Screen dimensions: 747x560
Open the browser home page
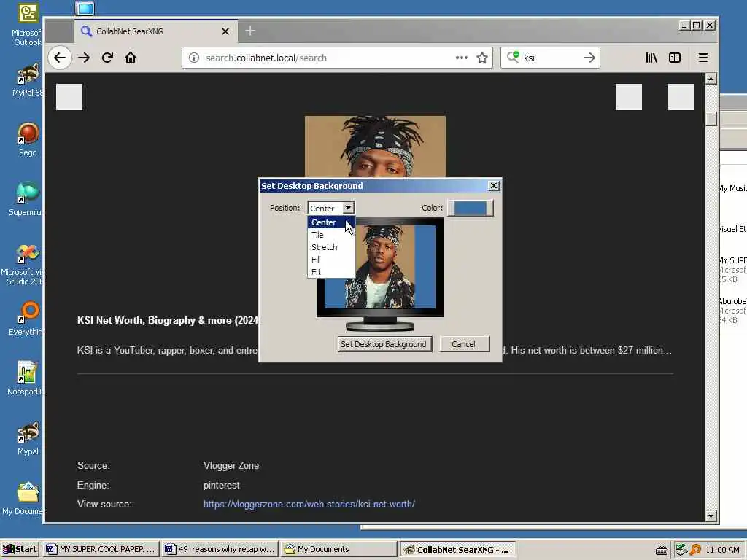[131, 58]
